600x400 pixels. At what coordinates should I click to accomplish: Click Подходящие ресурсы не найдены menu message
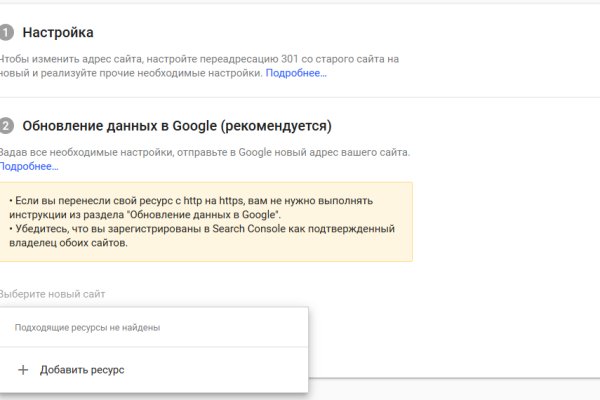pyautogui.click(x=87, y=327)
